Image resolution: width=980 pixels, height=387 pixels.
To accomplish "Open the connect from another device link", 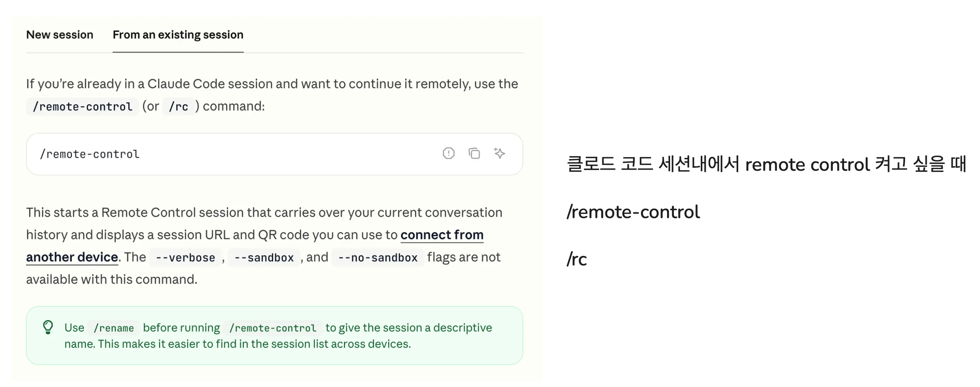I will [x=442, y=235].
